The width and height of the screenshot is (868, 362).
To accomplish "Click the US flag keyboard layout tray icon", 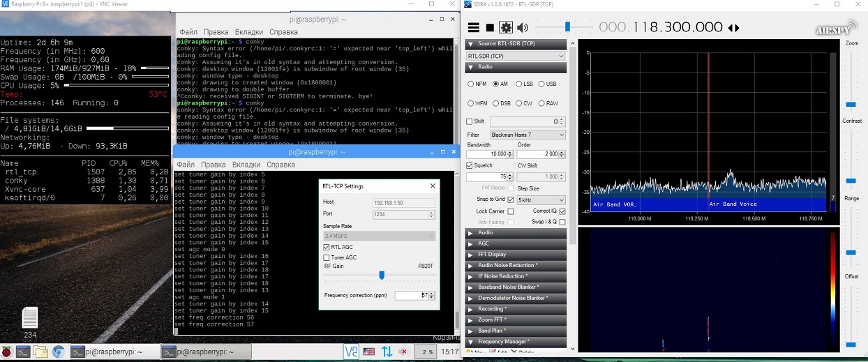I will point(369,352).
